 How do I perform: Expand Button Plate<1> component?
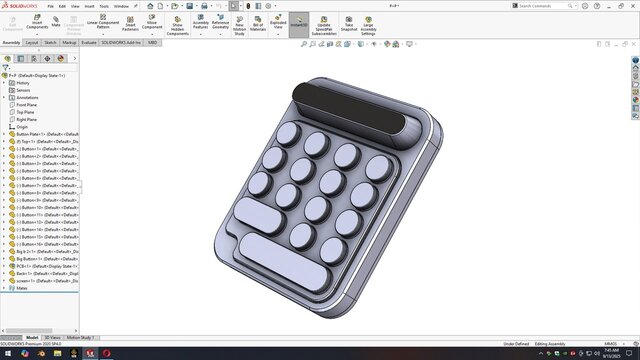[4, 134]
